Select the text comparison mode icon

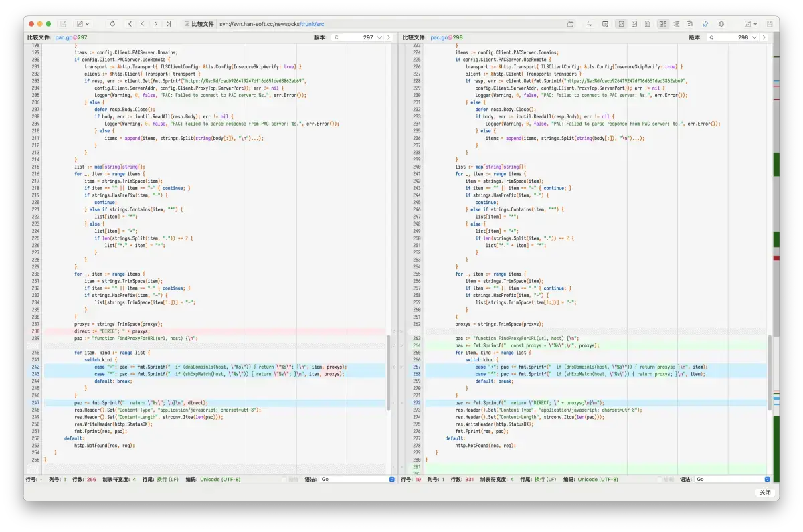pyautogui.click(x=621, y=24)
